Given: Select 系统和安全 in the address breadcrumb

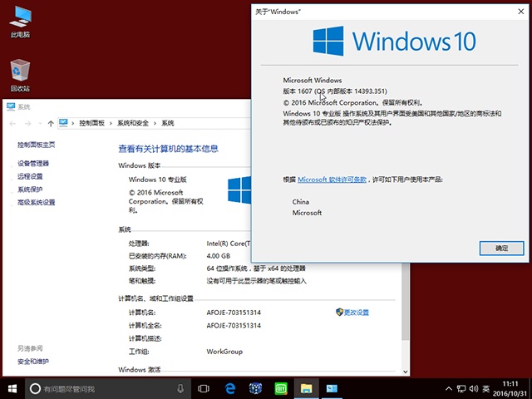Looking at the screenshot, I should pos(132,123).
